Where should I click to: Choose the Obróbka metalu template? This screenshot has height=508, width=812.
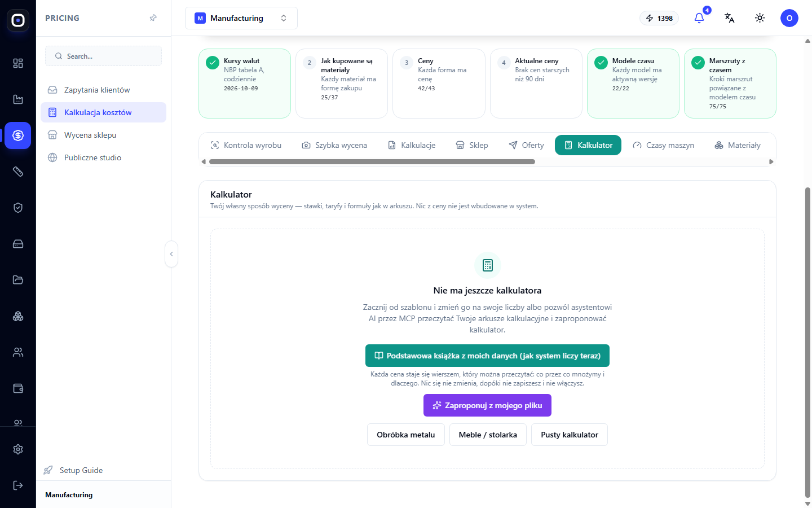406,435
